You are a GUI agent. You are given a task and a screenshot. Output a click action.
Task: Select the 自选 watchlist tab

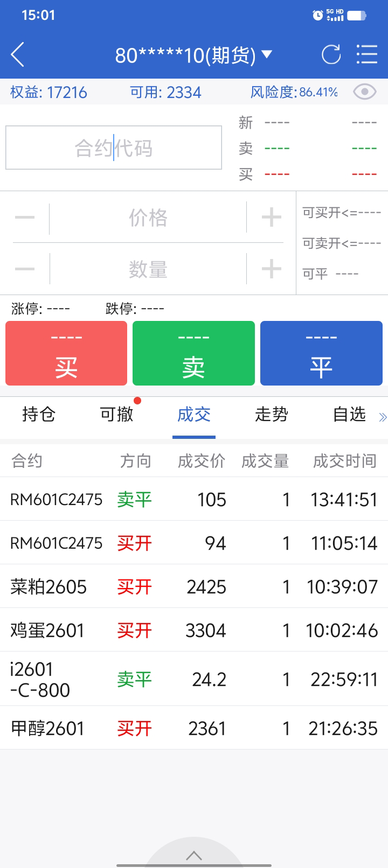349,415
